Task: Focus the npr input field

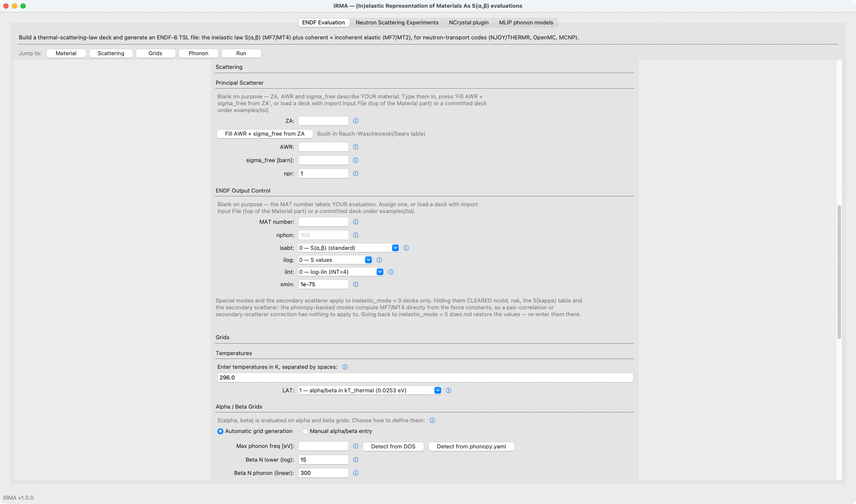Action: click(x=324, y=174)
